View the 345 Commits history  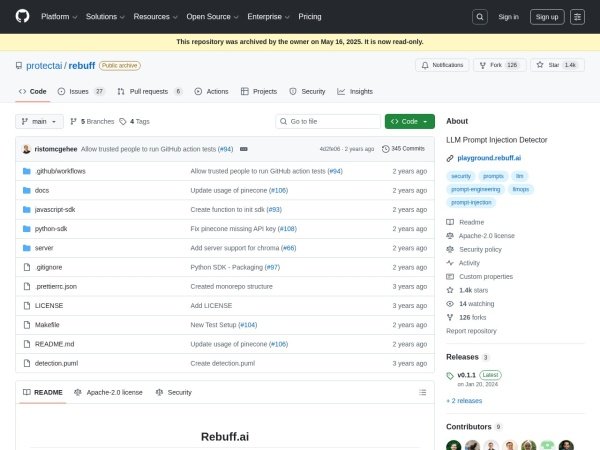pyautogui.click(x=403, y=149)
